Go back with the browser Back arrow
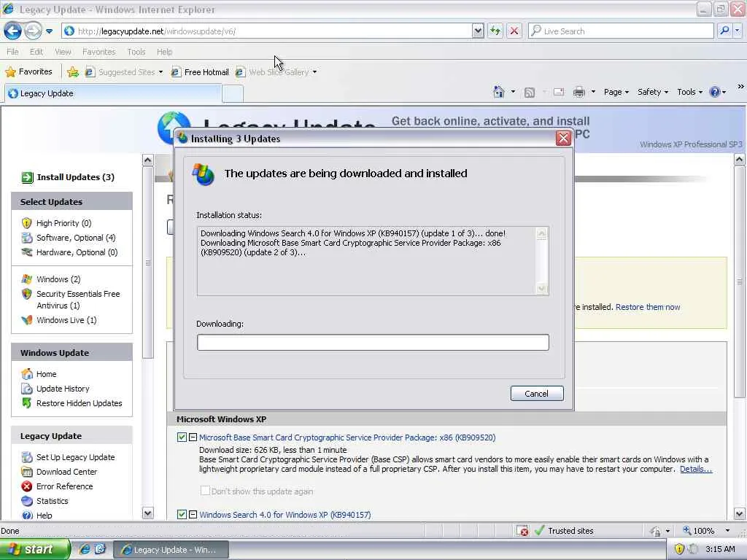Image resolution: width=747 pixels, height=560 pixels. pos(13,31)
